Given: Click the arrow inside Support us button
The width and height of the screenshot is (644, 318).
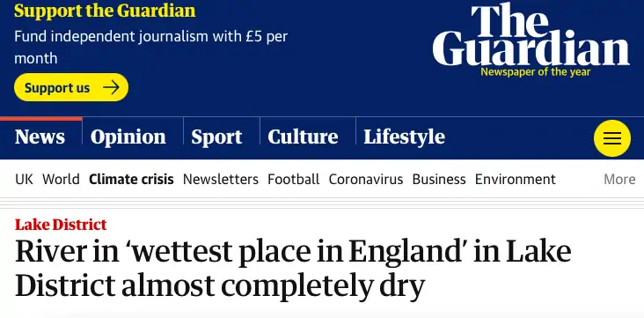Looking at the screenshot, I should (111, 87).
